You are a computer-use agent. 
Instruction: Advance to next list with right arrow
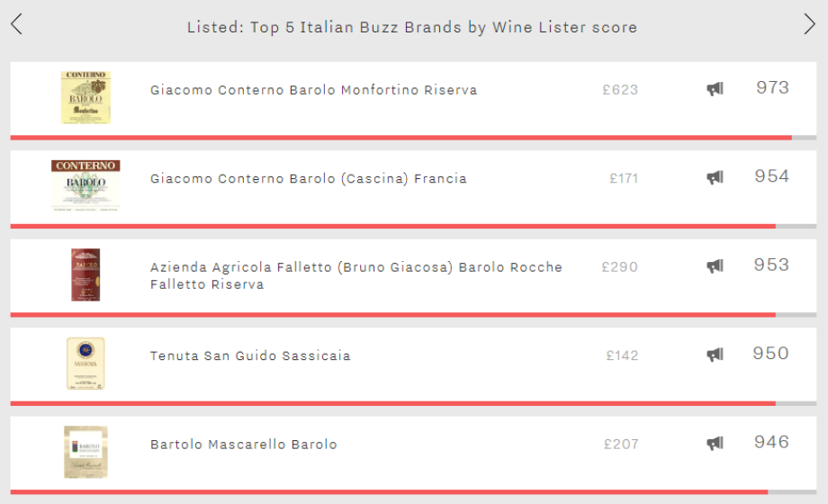(809, 24)
